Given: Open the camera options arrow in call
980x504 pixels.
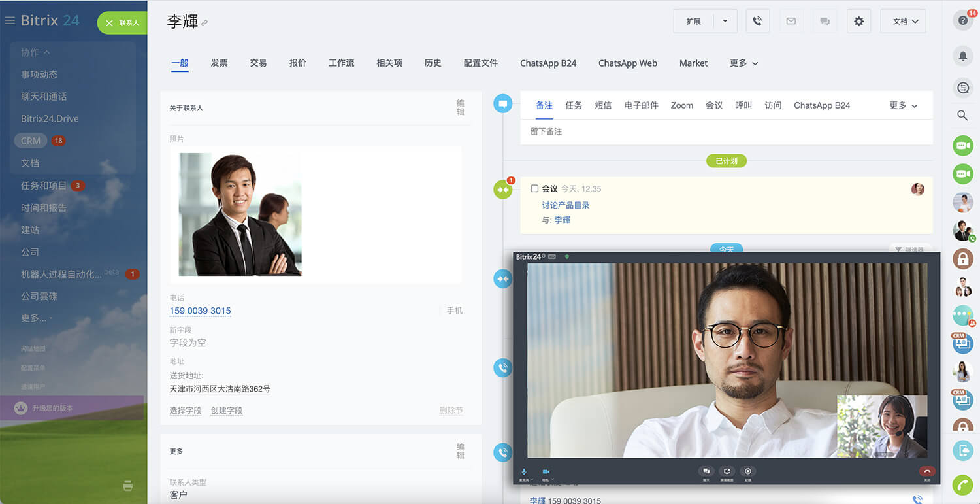Looking at the screenshot, I should [x=553, y=479].
